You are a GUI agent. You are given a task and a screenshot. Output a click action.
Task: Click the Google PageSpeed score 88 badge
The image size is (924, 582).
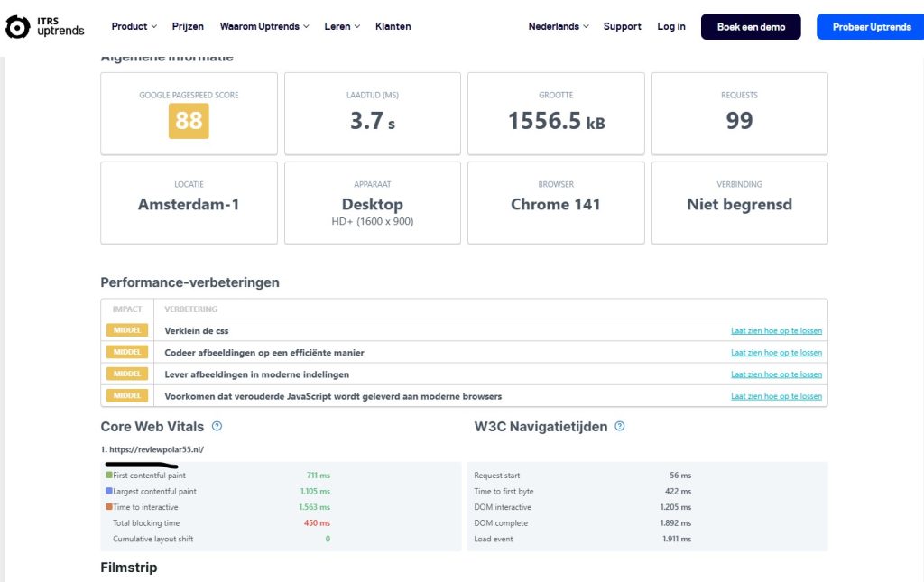point(189,121)
